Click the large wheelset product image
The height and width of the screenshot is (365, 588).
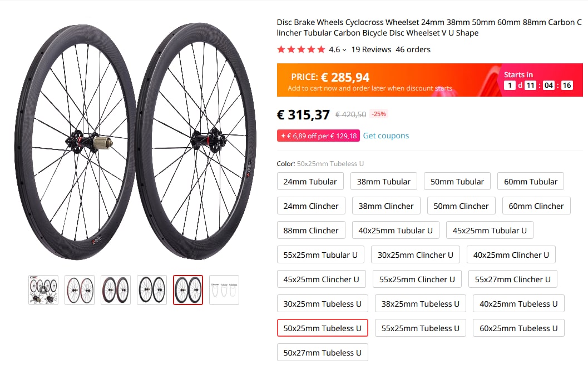tap(135, 142)
